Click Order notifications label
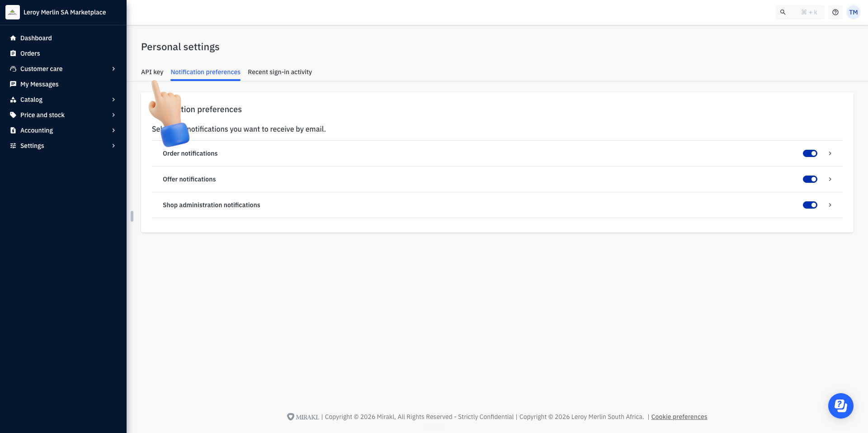Screen dimensions: 868x433 click(x=190, y=153)
